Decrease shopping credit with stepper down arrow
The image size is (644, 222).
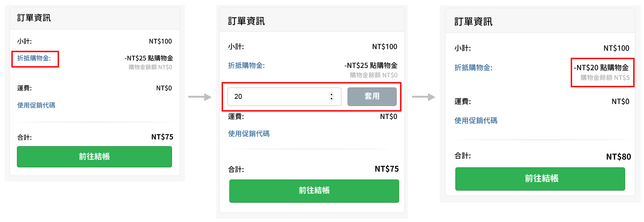pyautogui.click(x=331, y=99)
